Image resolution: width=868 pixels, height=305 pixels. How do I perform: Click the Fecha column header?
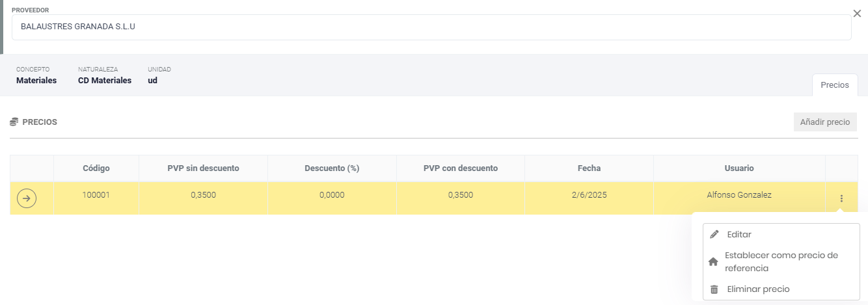coord(589,168)
